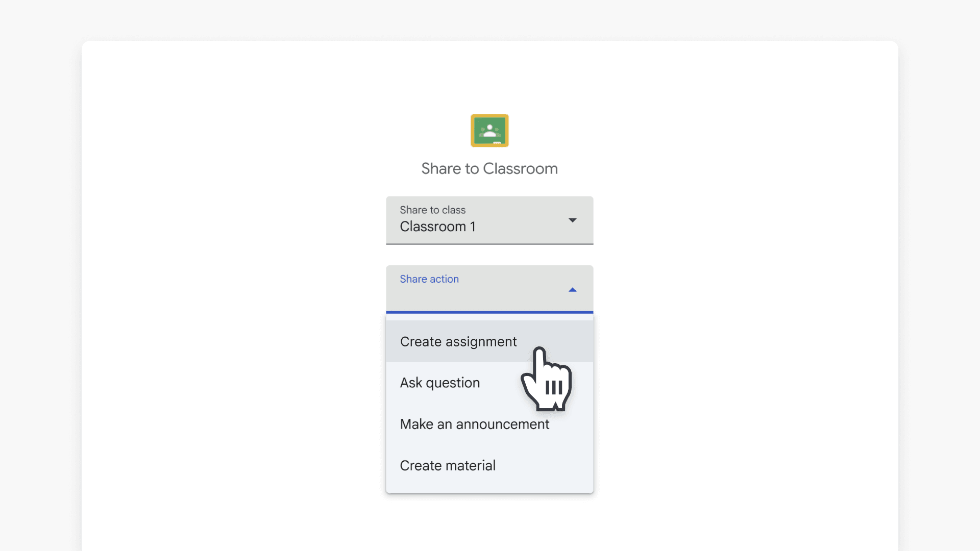Select the currently highlighted share option
980x551 pixels.
coord(458,341)
